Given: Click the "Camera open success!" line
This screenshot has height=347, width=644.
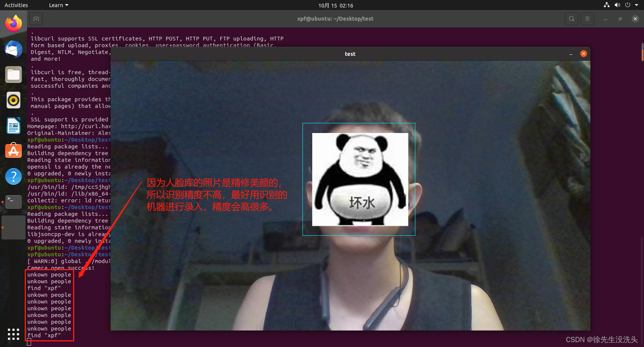Looking at the screenshot, I should [x=61, y=268].
